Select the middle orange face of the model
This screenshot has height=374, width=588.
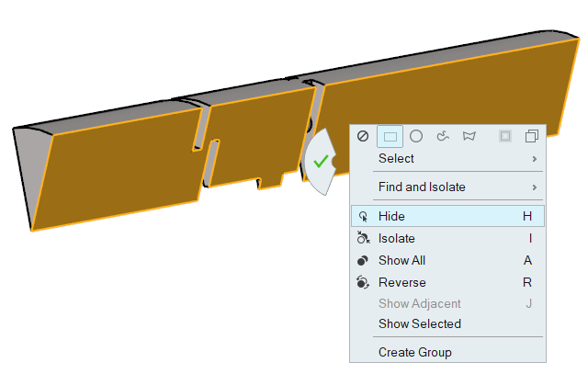259,139
